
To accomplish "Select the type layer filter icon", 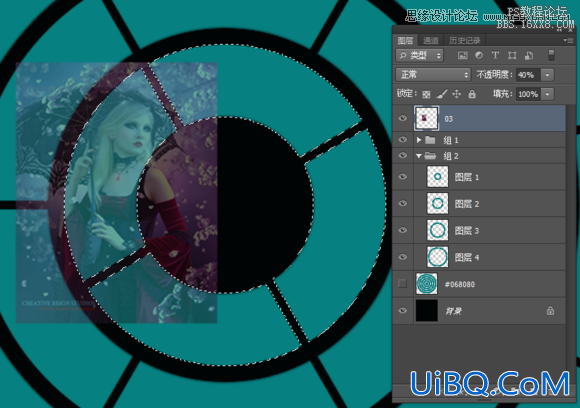I will (x=495, y=55).
